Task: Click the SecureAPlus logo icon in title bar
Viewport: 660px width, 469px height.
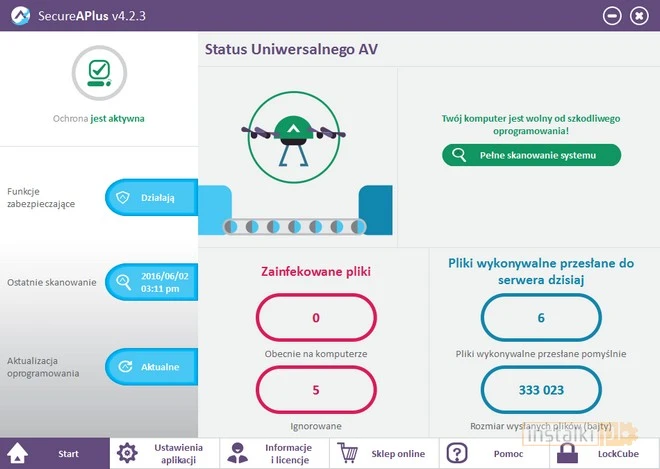Action: click(18, 15)
